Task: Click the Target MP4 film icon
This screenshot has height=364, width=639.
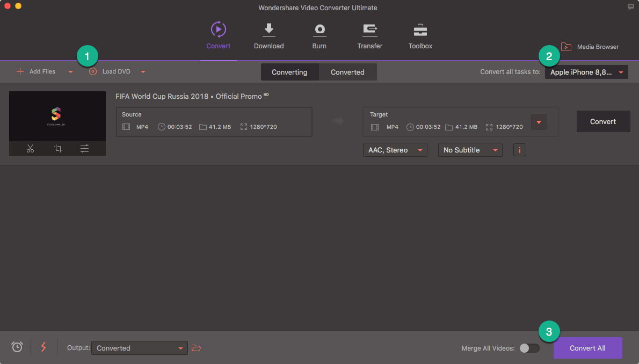Action: [375, 127]
